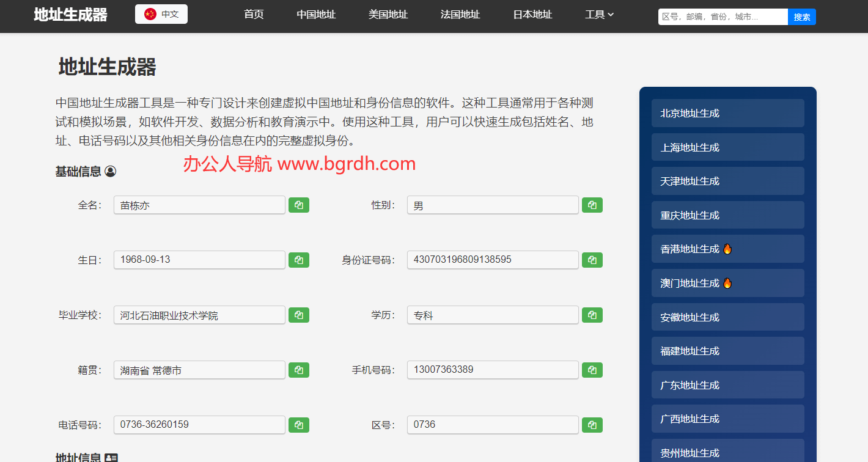
Task: Copy the native place 湖南省 常德市
Action: 298,370
